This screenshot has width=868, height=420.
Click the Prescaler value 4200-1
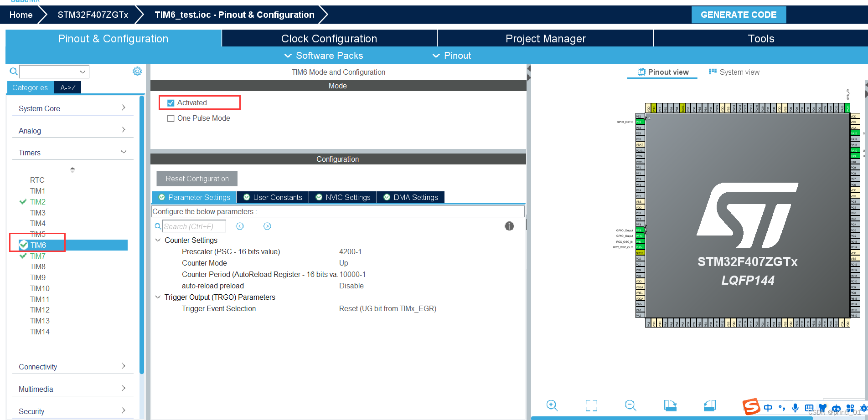click(x=351, y=251)
